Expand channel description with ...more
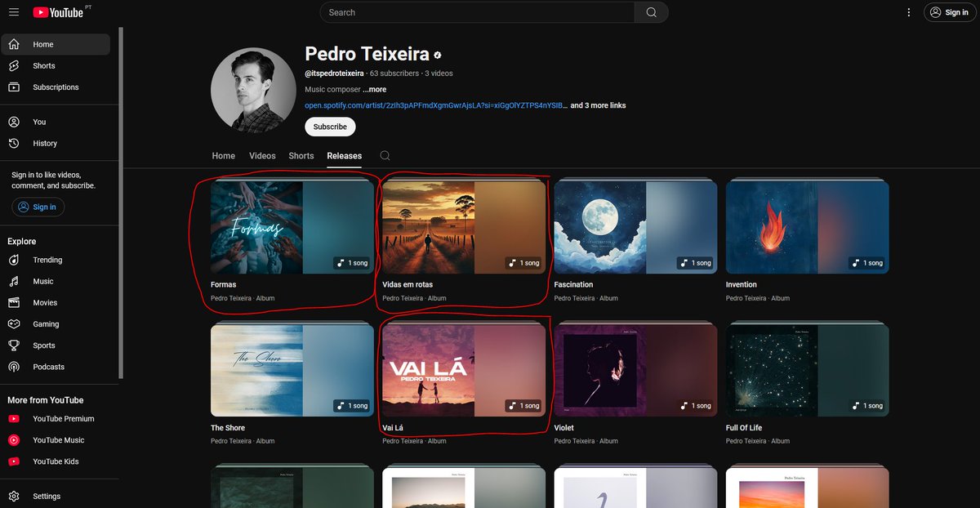Viewport: 980px width, 508px height. [x=375, y=89]
